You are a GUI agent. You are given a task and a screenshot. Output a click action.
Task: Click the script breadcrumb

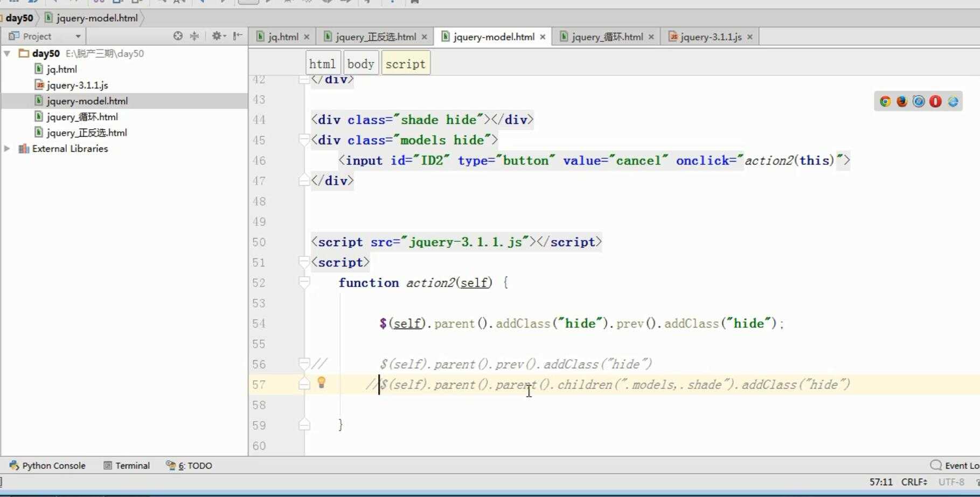tap(406, 64)
